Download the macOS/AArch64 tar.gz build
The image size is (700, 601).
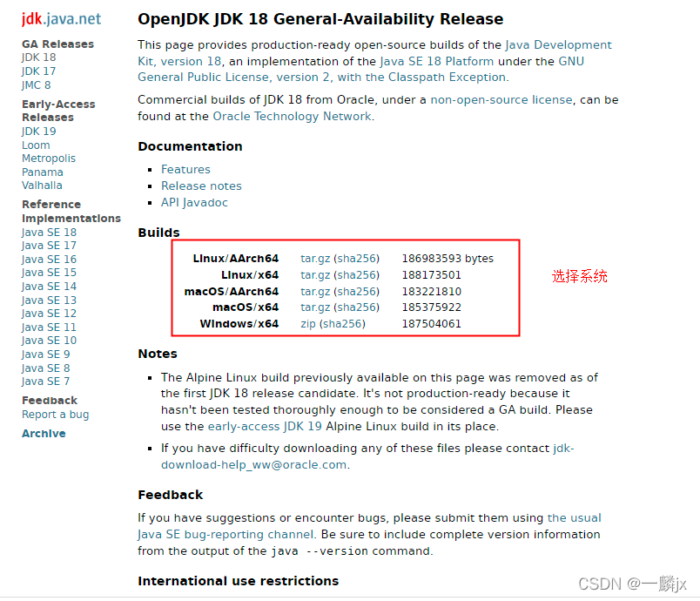315,292
